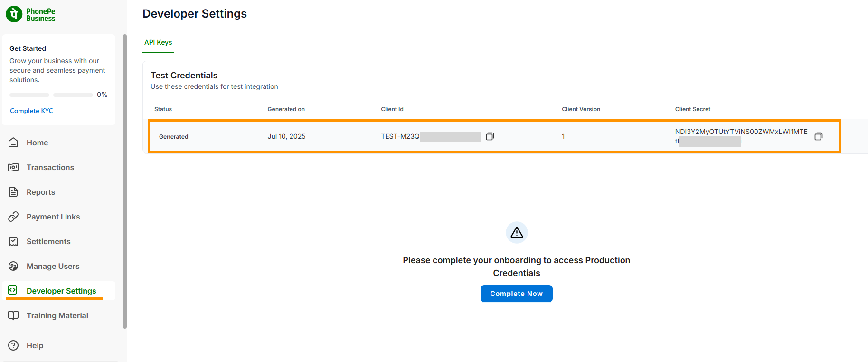Image resolution: width=868 pixels, height=362 pixels.
Task: Click the Developer Settings page title
Action: (195, 14)
